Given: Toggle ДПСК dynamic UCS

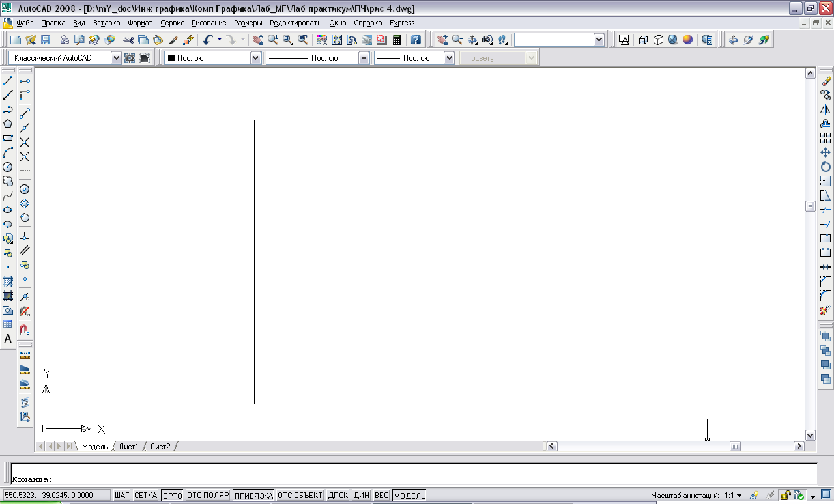Looking at the screenshot, I should (338, 496).
